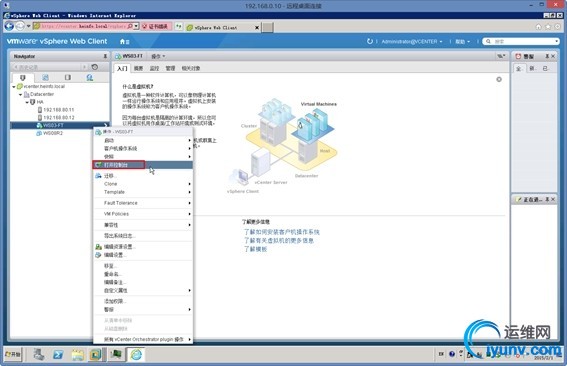Viewport: 567px width, 366px height.
Task: Click the Start button on taskbar
Action: coord(13,354)
